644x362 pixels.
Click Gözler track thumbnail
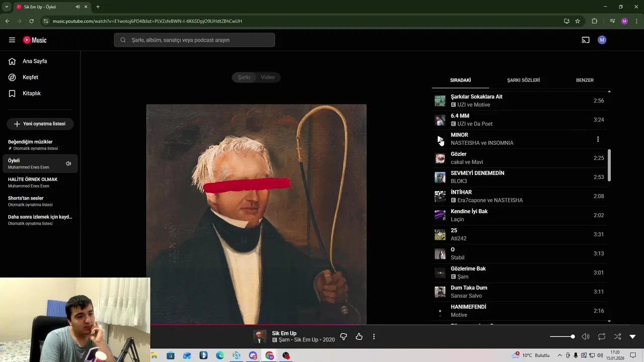tap(440, 158)
